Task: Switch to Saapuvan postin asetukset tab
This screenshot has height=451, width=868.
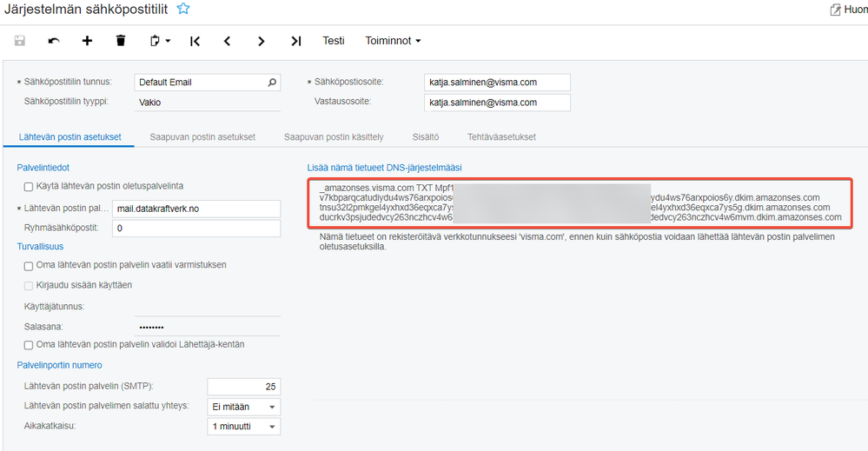Action: [202, 137]
